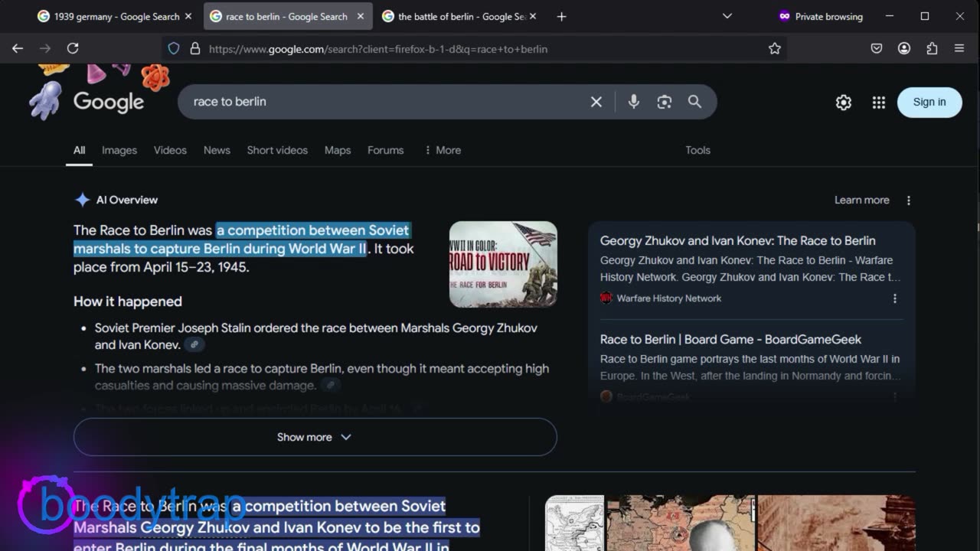
Task: Submit search with magnifier icon
Action: [x=694, y=102]
